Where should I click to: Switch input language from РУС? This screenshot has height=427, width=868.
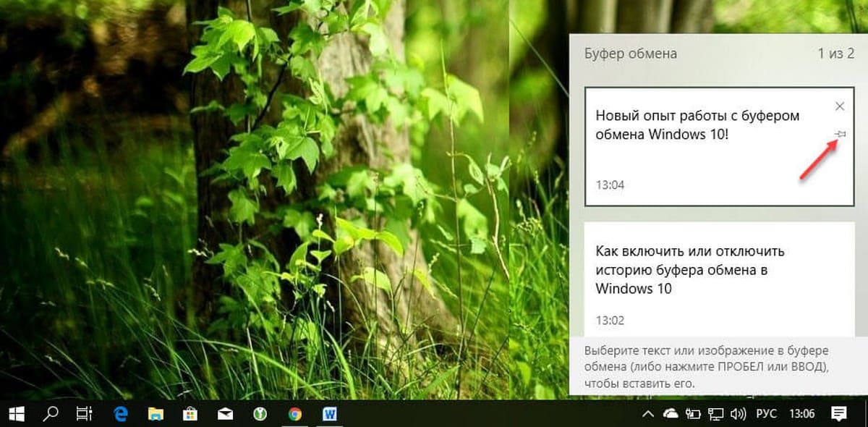coord(766,414)
